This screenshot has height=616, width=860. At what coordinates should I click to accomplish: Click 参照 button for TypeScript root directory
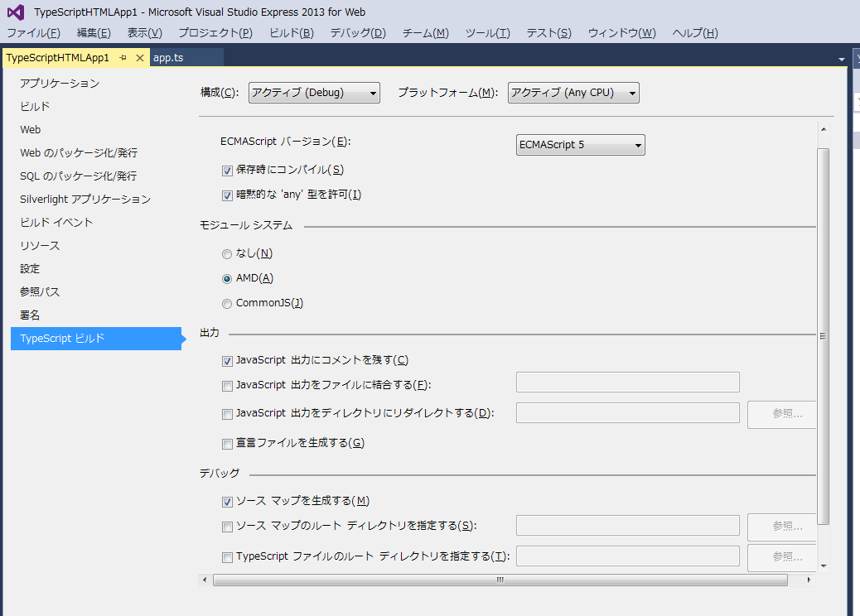tap(782, 557)
